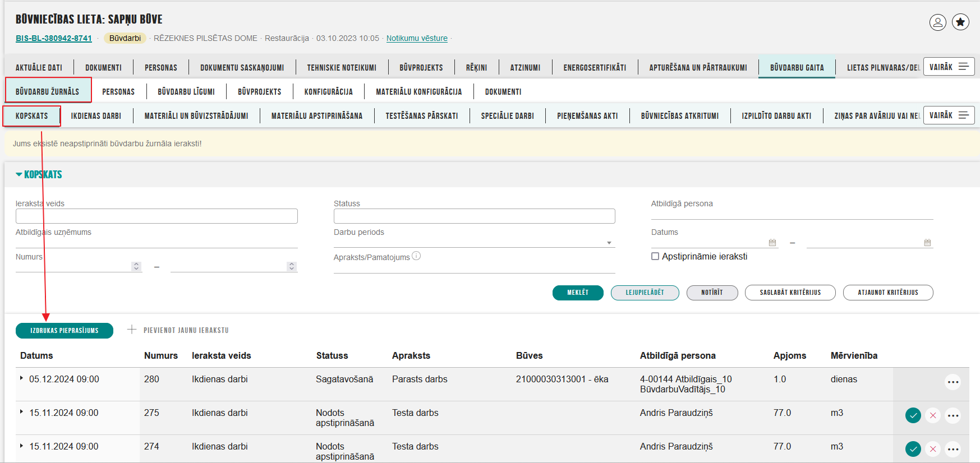Expand the row with number 275
This screenshot has height=463, width=980.
(x=21, y=412)
